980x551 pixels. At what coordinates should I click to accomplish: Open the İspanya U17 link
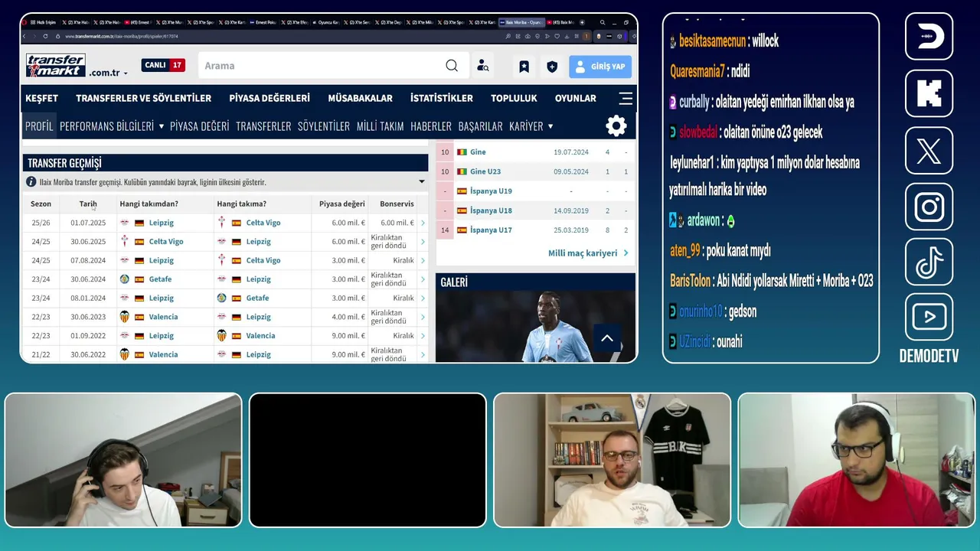click(x=491, y=230)
